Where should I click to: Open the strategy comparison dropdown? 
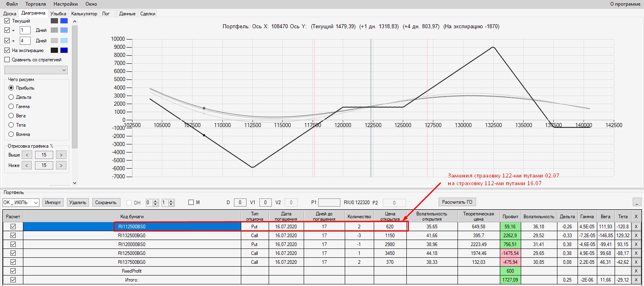pos(36,70)
